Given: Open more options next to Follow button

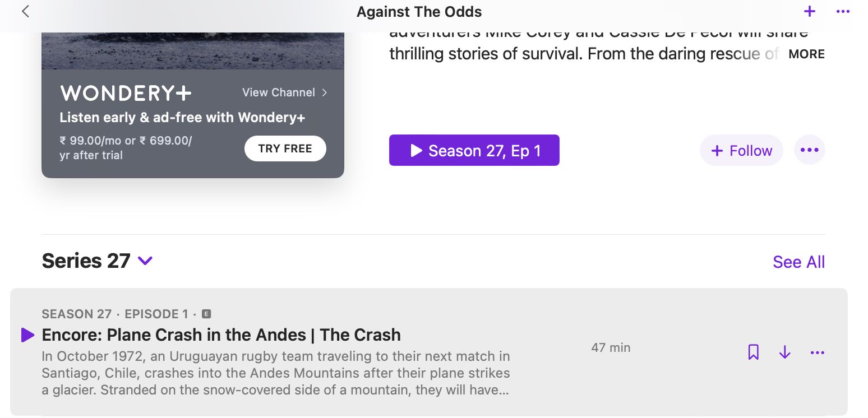Looking at the screenshot, I should tap(809, 150).
